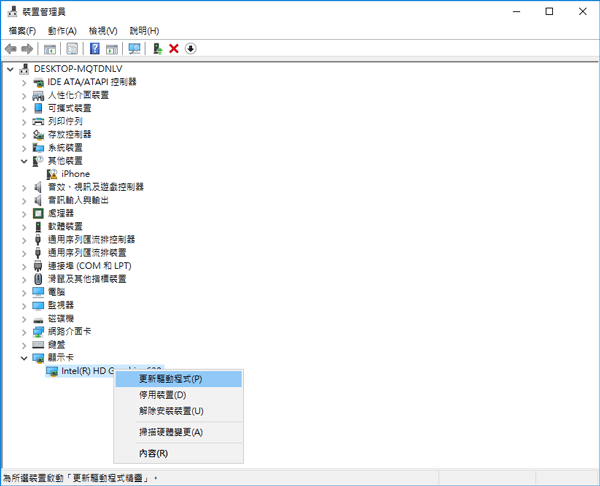This screenshot has height=486, width=600.
Task: Open the 檢視(V) menu
Action: pyautogui.click(x=103, y=31)
